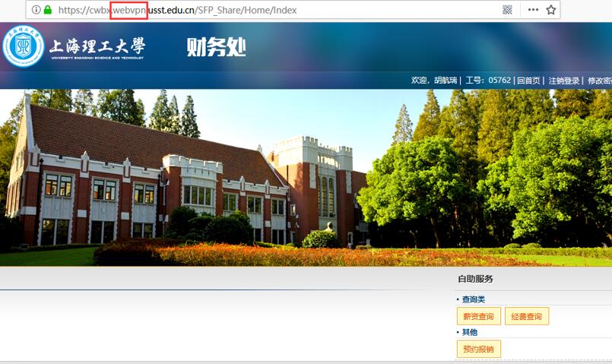The width and height of the screenshot is (612, 364).
Task: Open 薪资查询 salary query
Action: (x=478, y=316)
